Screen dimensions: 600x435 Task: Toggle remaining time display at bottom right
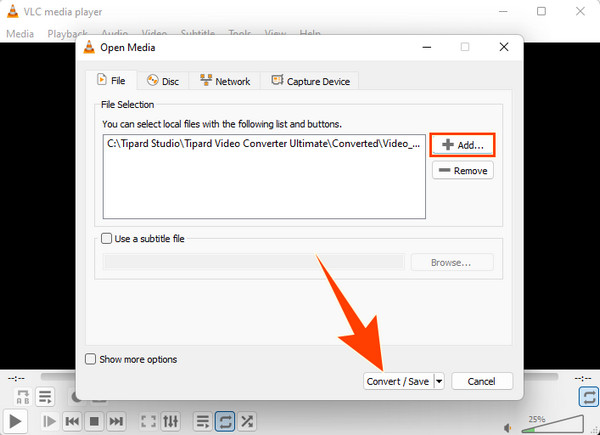[x=583, y=378]
